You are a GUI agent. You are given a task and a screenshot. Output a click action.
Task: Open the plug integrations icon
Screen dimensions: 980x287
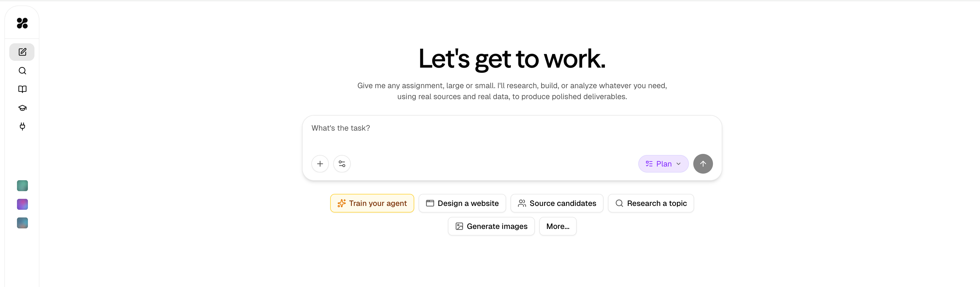point(22,126)
